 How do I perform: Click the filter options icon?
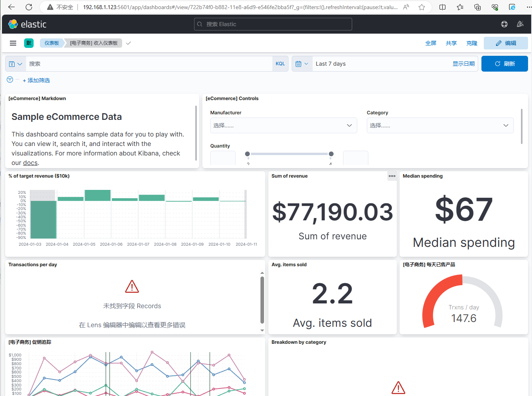10,80
